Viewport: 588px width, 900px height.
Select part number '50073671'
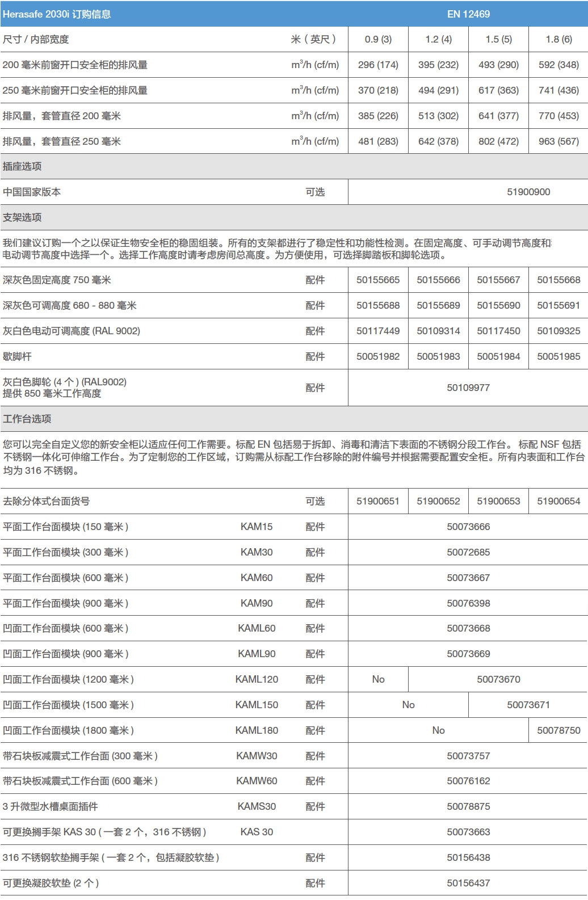[x=528, y=705]
